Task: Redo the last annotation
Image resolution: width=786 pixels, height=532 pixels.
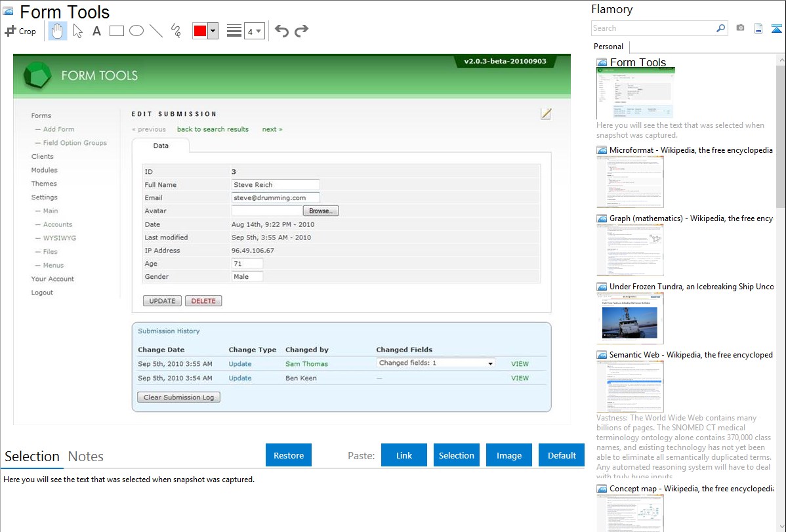Action: point(301,31)
